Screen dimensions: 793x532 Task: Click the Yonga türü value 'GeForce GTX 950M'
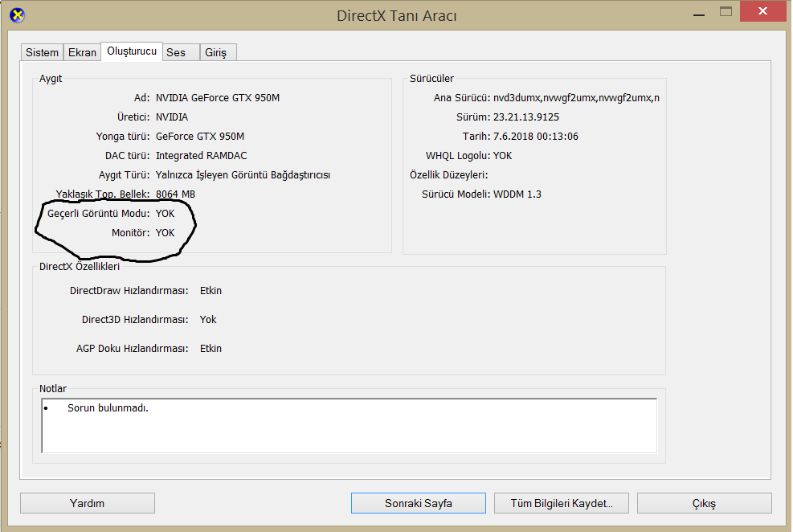coord(200,136)
